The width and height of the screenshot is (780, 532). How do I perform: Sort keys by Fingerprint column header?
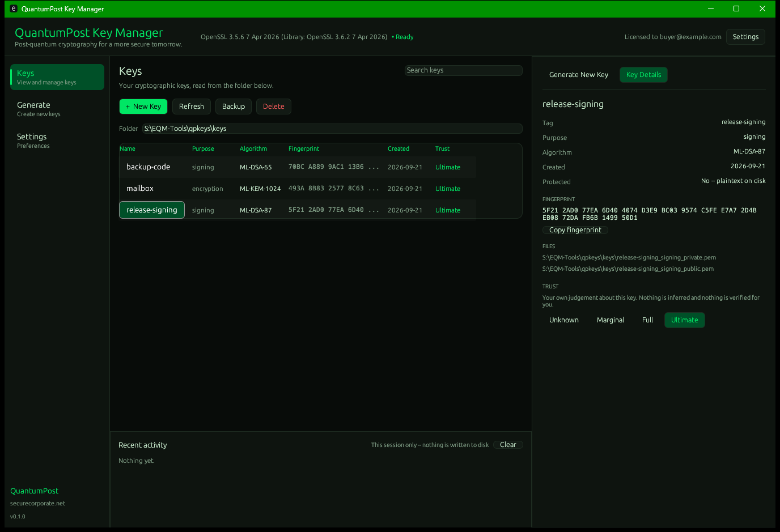304,148
